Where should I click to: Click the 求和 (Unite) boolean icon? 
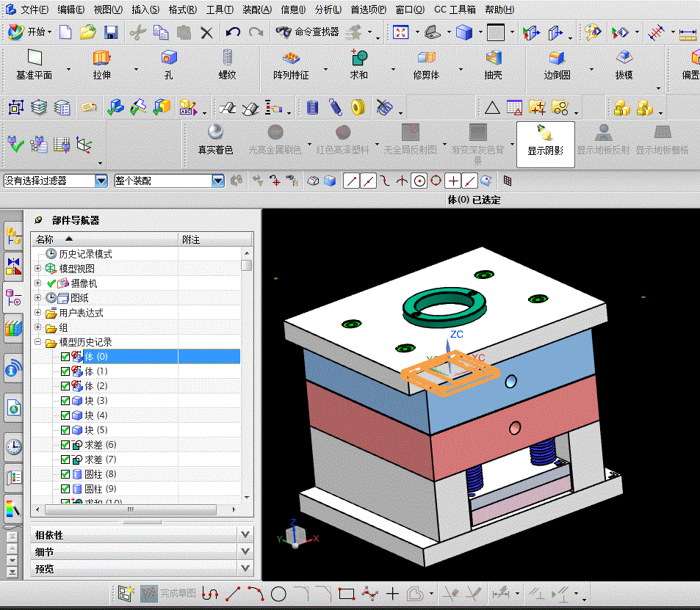click(358, 58)
